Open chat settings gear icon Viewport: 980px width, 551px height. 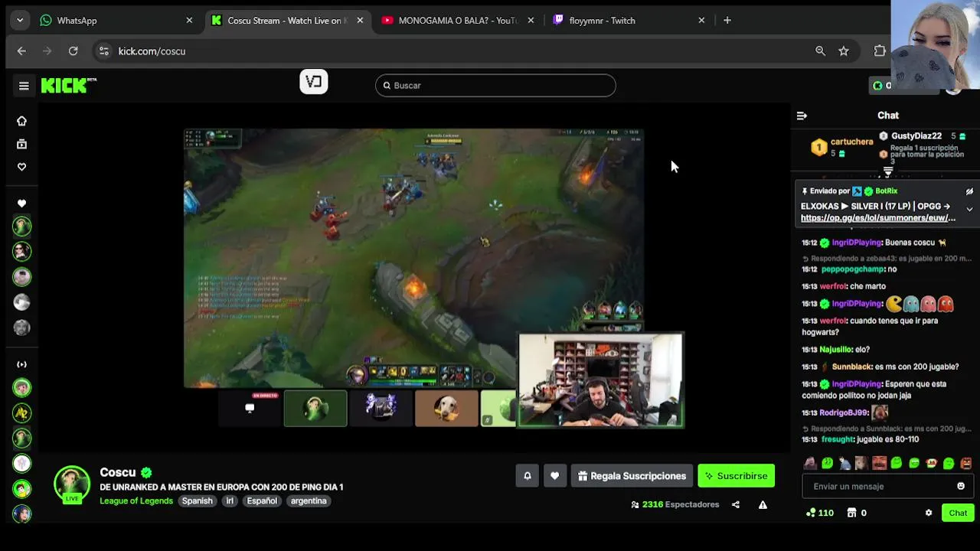pos(929,513)
